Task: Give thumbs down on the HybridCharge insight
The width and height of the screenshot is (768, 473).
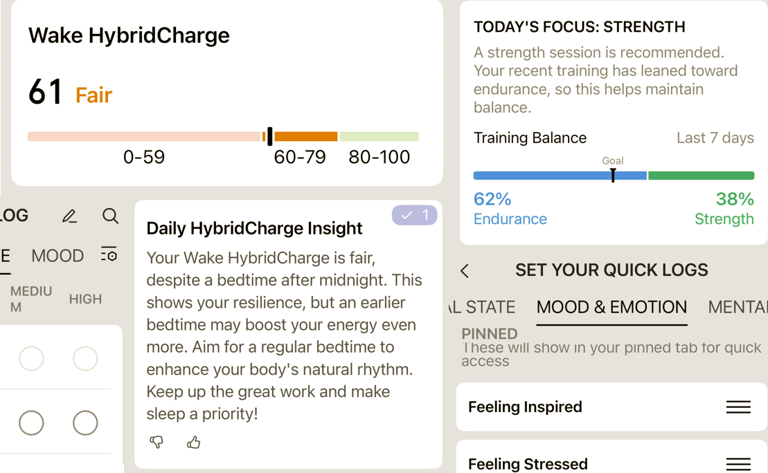Action: (156, 442)
